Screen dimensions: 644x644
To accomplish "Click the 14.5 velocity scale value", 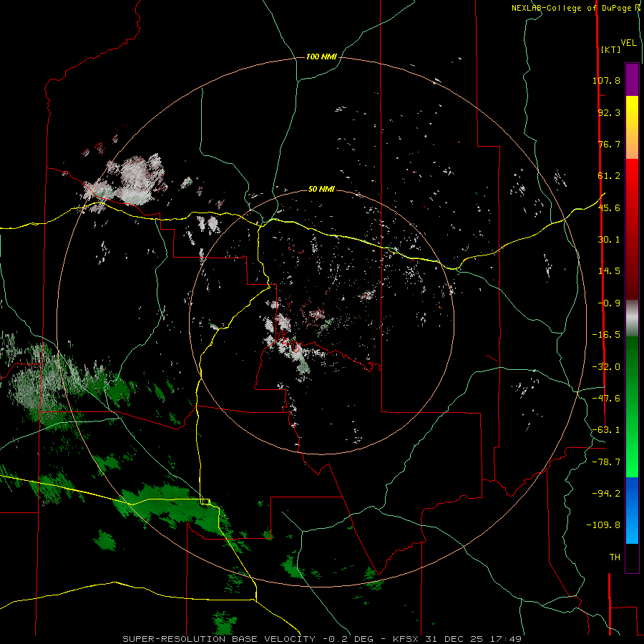I will tap(609, 271).
